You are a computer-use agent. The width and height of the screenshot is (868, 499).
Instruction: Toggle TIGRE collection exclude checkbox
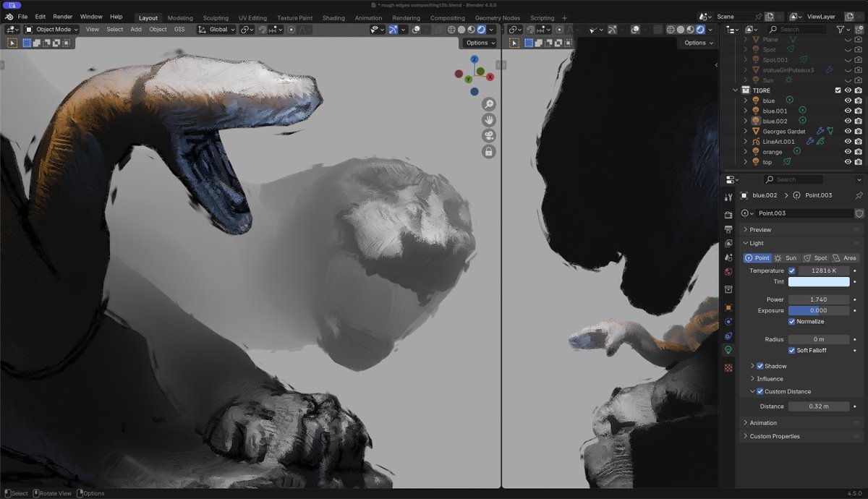coord(838,90)
